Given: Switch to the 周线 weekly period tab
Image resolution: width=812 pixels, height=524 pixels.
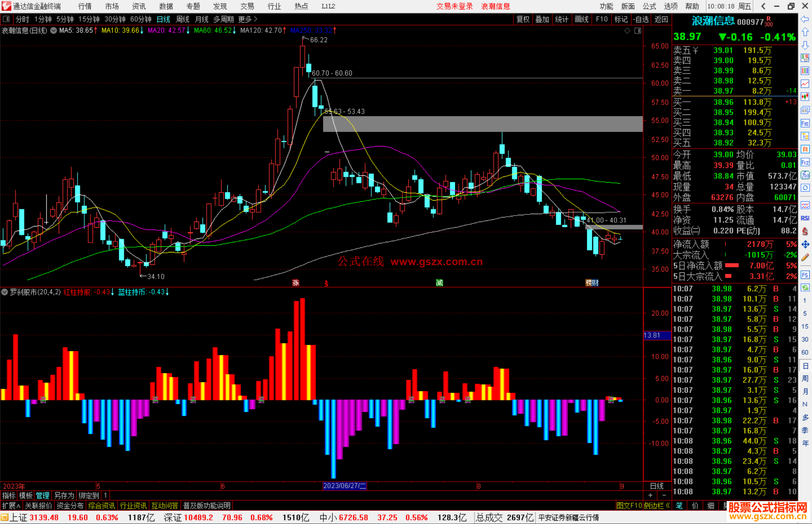Looking at the screenshot, I should point(183,19).
